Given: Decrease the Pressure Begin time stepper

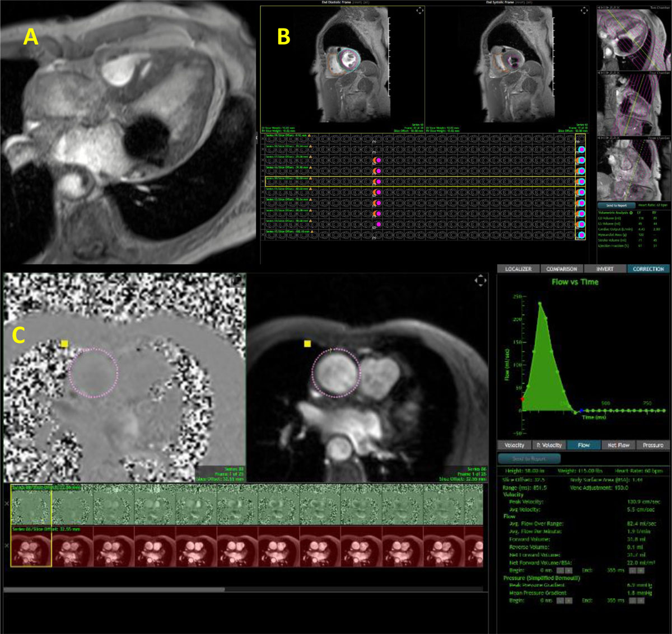Looking at the screenshot, I should [560, 600].
